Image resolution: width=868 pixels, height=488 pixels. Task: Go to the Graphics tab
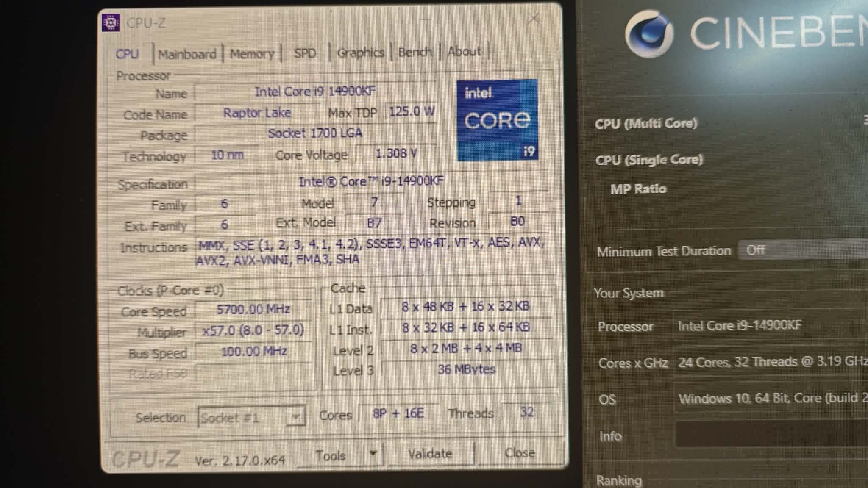point(360,53)
